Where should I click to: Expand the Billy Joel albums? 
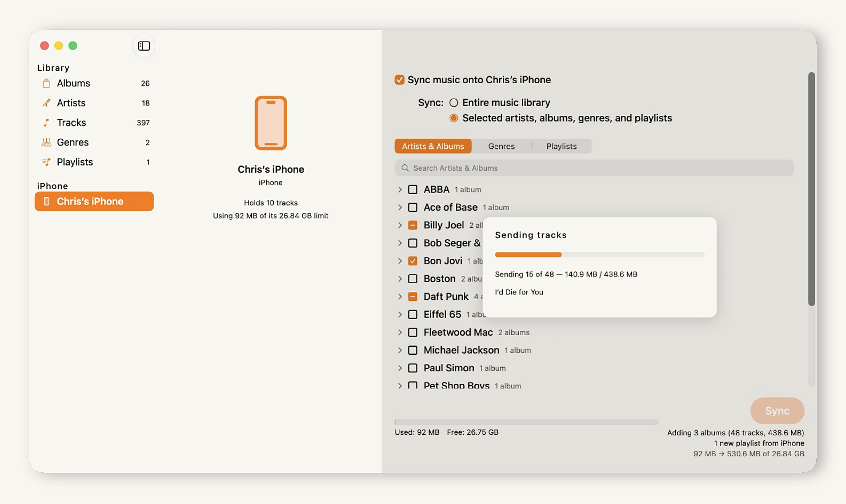pos(400,225)
